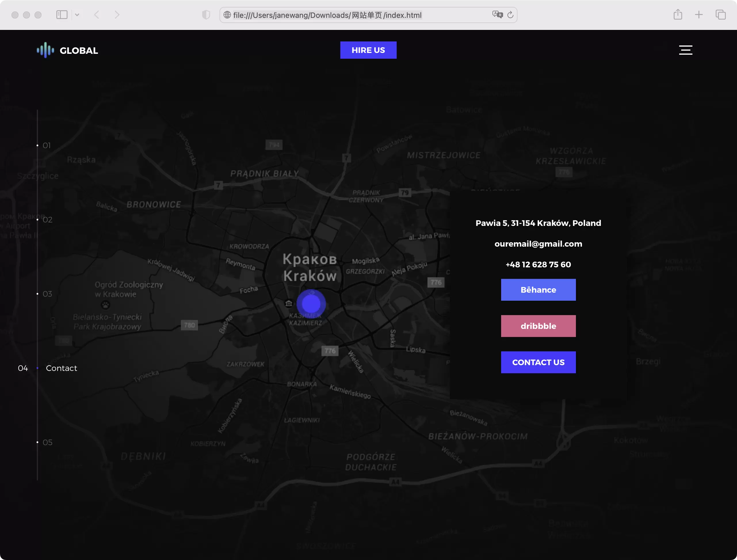Click the GLOBAL brand name text

79,51
